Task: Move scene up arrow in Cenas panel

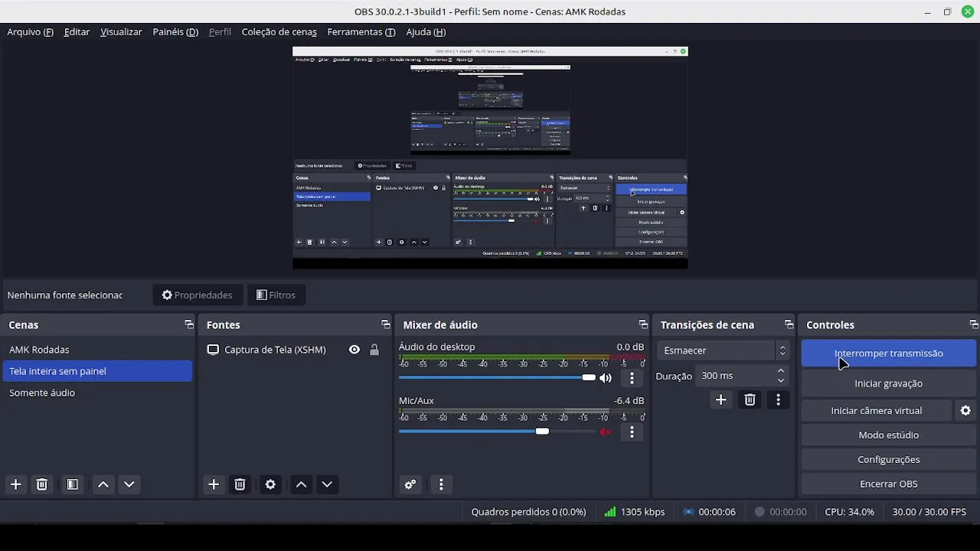Action: 103,484
